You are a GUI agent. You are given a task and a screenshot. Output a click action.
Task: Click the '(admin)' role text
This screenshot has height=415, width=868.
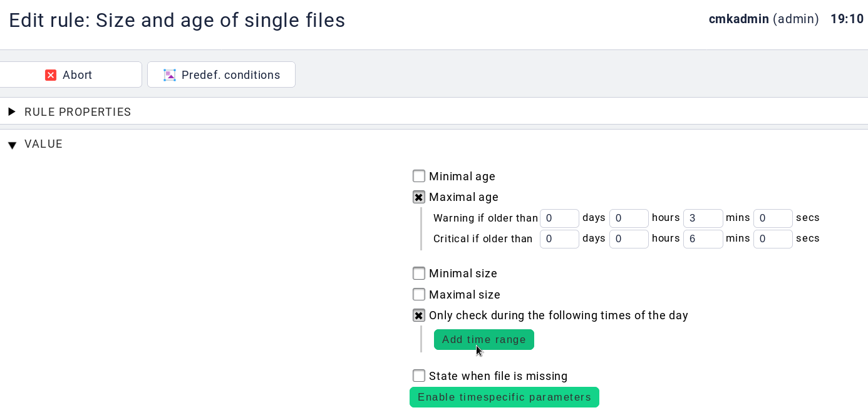pos(796,19)
